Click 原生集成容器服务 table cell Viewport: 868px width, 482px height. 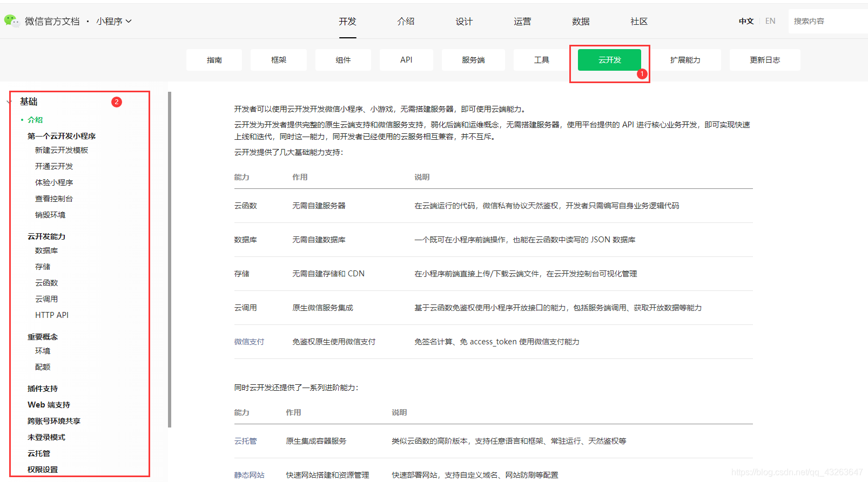[316, 441]
